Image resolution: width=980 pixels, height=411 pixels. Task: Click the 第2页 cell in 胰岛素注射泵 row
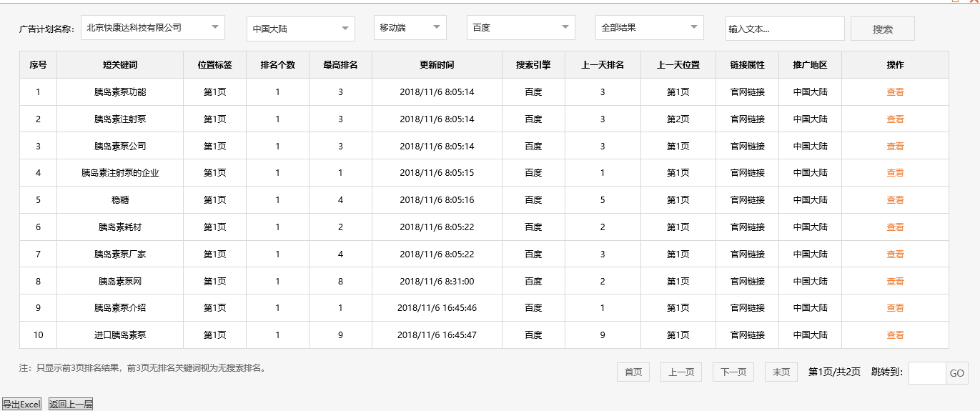(x=678, y=119)
